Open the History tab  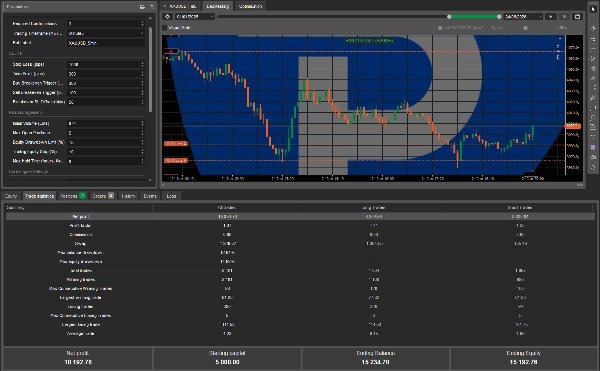(128, 196)
